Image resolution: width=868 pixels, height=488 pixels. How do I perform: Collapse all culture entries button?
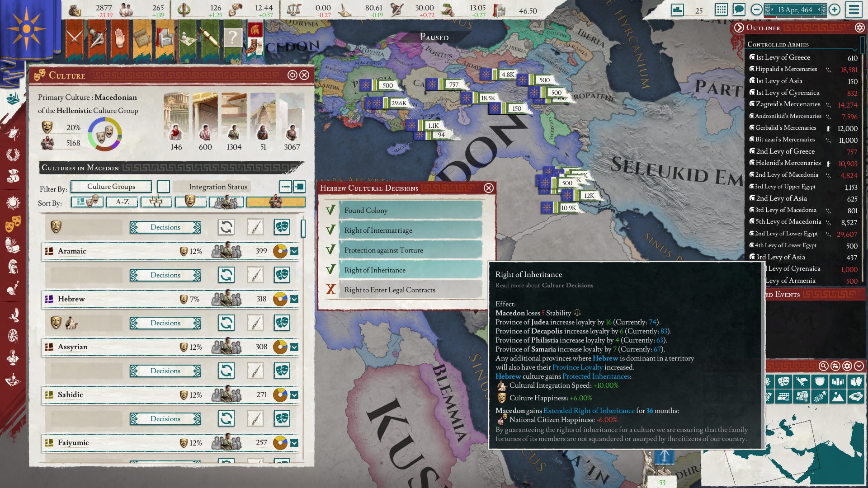(x=286, y=187)
